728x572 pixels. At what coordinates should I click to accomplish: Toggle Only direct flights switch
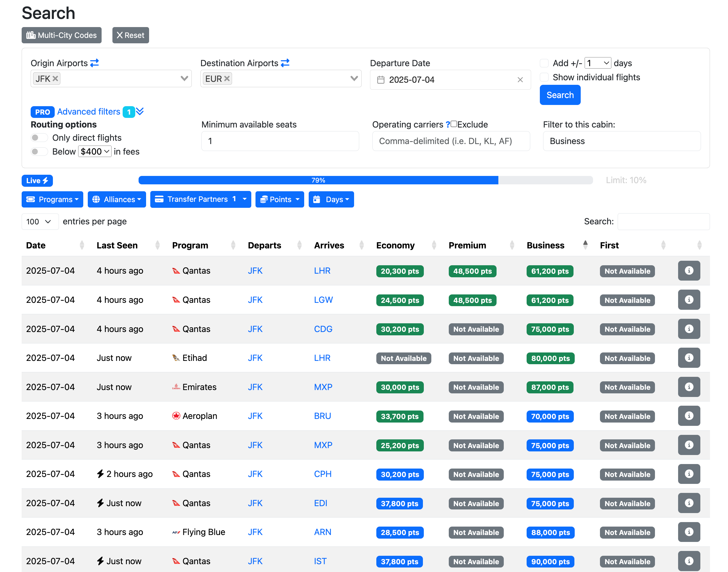pyautogui.click(x=39, y=138)
